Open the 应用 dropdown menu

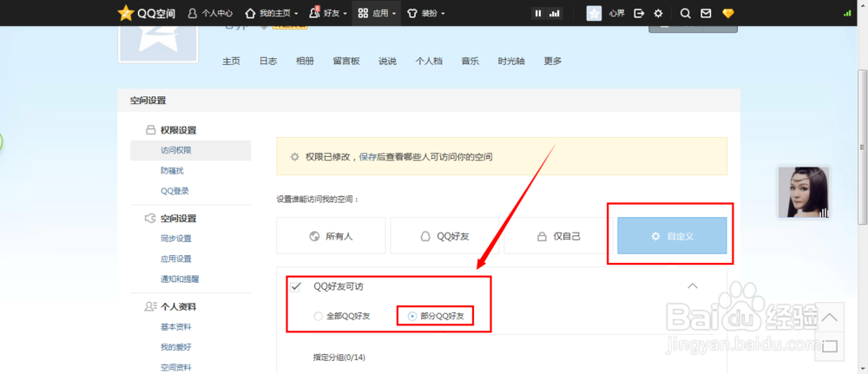click(x=377, y=13)
